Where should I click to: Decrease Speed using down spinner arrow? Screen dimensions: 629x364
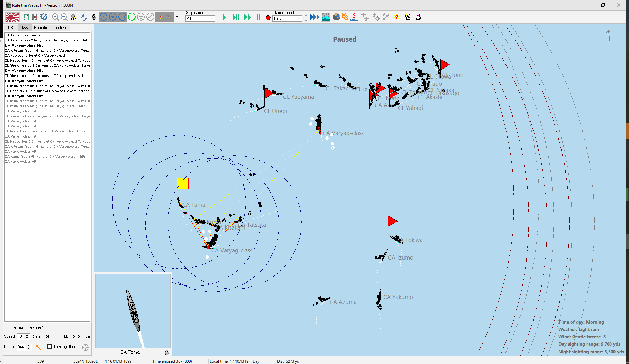pyautogui.click(x=27, y=338)
